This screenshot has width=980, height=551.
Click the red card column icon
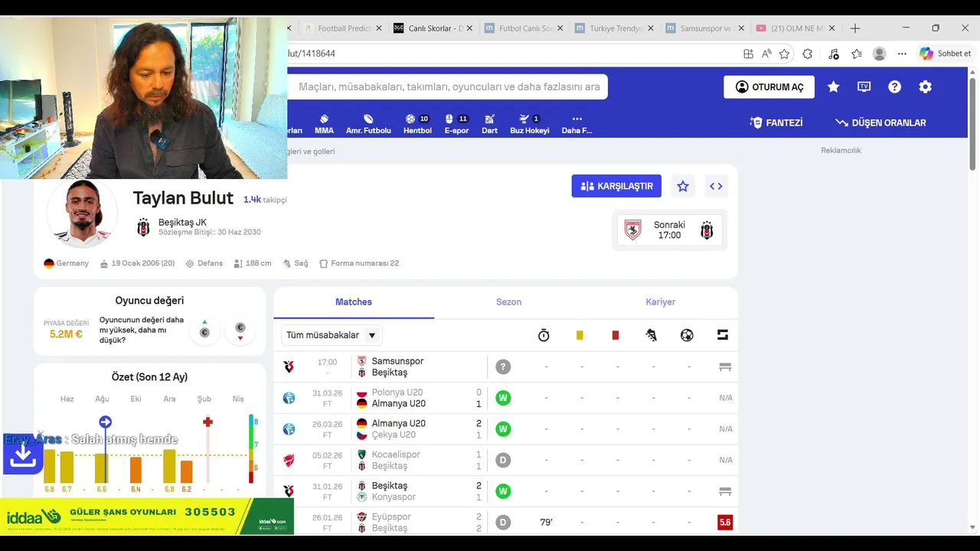(616, 335)
